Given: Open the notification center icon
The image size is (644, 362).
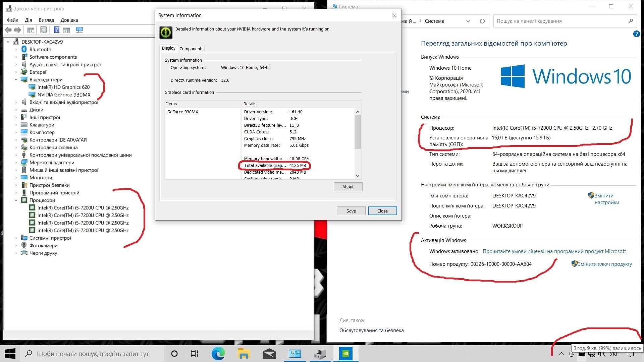Looking at the screenshot, I should pos(630,354).
